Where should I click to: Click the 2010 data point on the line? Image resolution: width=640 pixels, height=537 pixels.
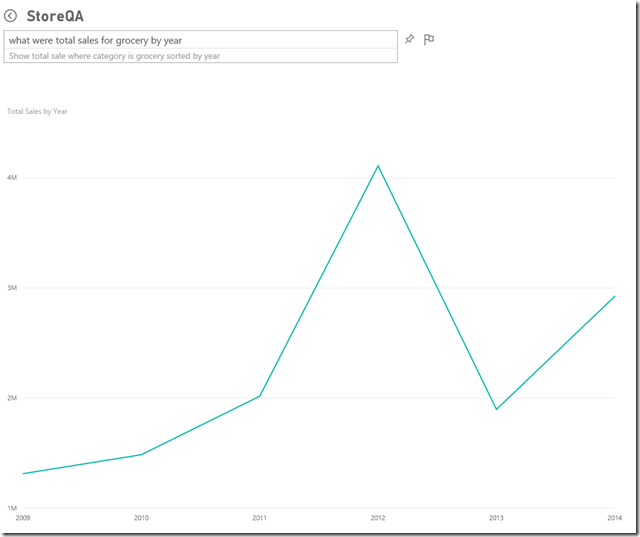tap(141, 454)
